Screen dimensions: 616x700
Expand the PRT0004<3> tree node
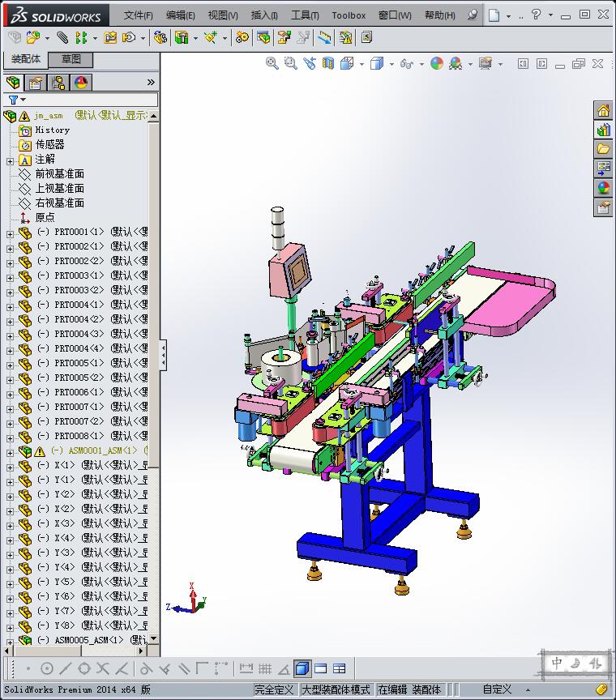click(x=10, y=336)
